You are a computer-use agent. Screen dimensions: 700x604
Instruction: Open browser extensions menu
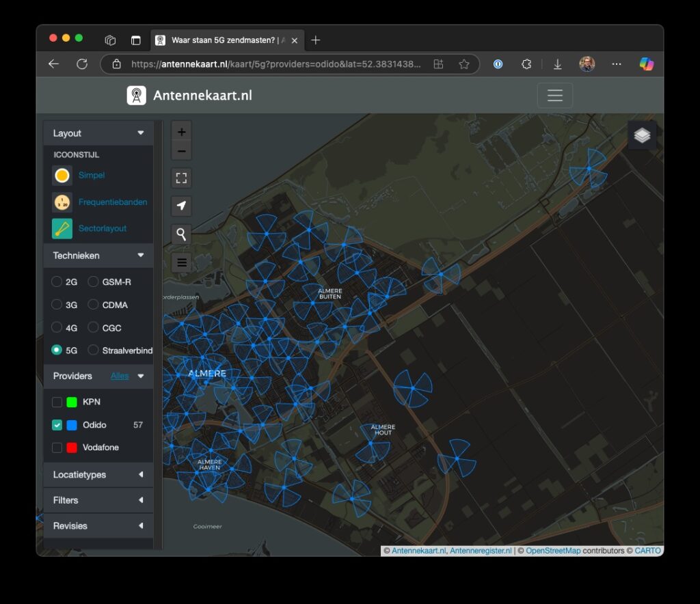526,64
